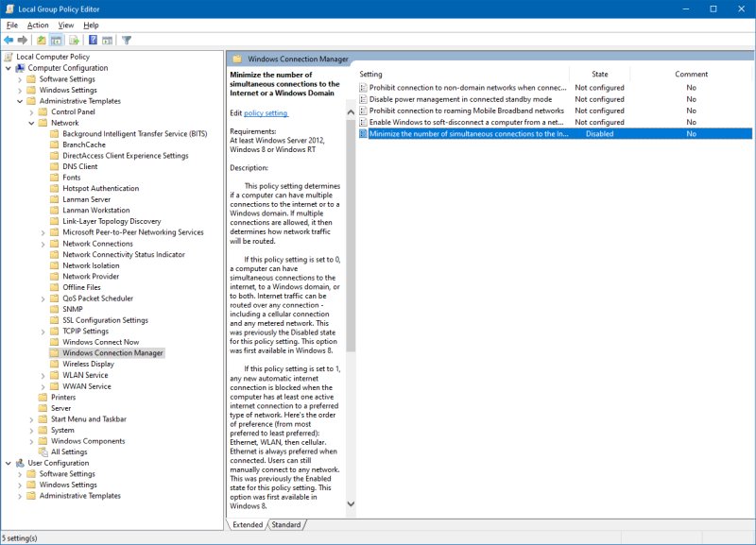The image size is (756, 545).
Task: Open the View menu
Action: point(65,25)
